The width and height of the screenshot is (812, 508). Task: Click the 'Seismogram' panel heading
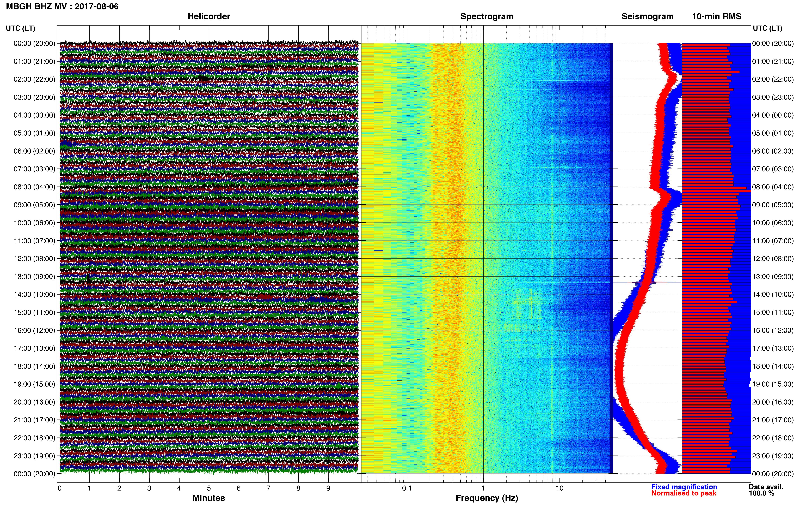coord(648,16)
